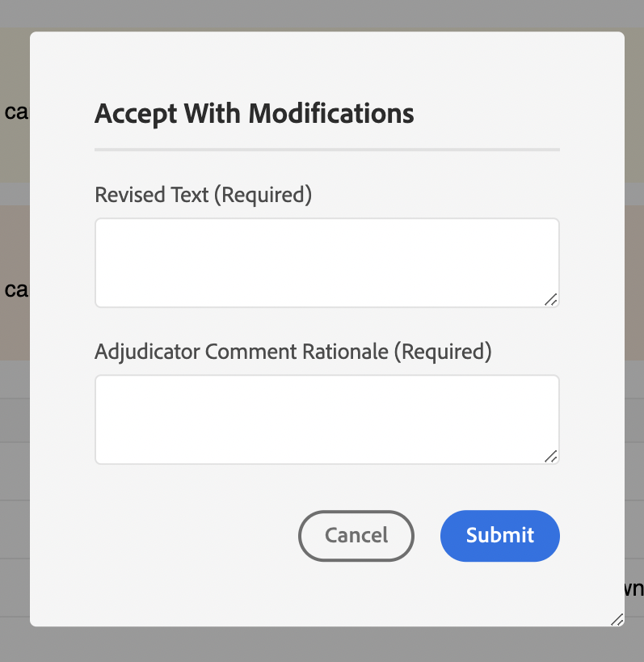Image resolution: width=644 pixels, height=662 pixels.
Task: Click inside the Revised Text field
Action: pyautogui.click(x=326, y=262)
